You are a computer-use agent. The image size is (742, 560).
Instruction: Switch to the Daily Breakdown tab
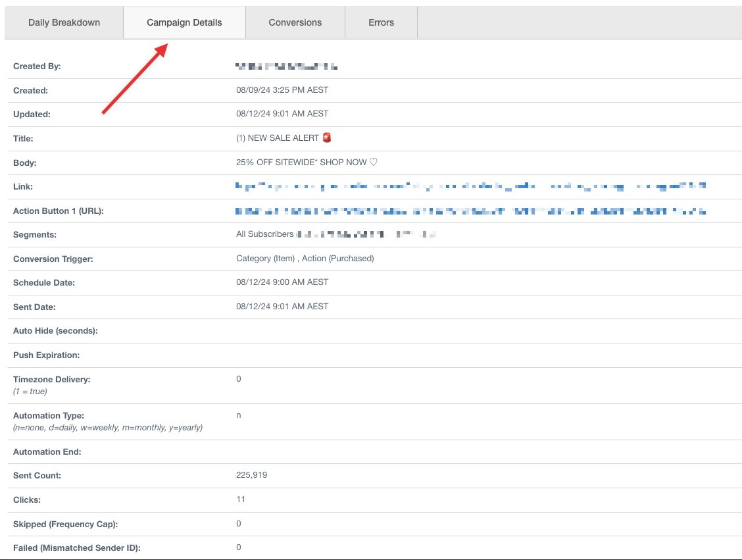[x=64, y=22]
